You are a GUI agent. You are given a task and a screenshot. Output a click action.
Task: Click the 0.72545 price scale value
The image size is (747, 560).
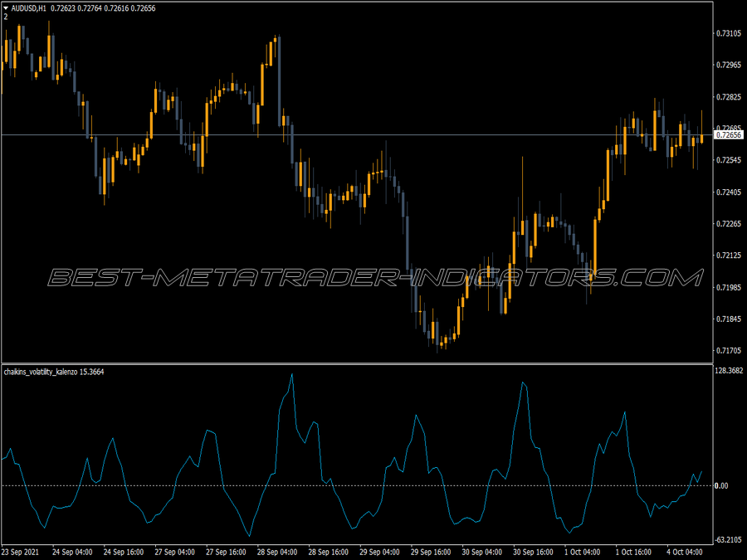coord(729,160)
